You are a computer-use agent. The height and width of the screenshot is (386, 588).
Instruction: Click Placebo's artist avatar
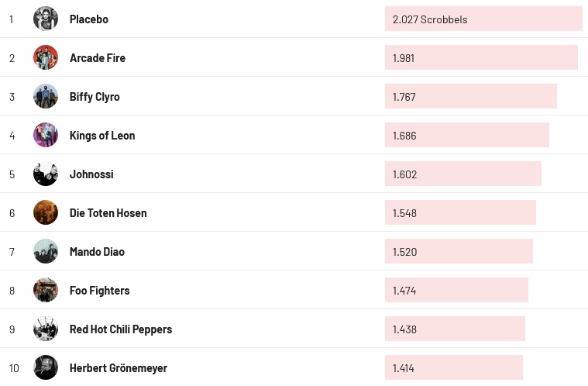pos(46,19)
